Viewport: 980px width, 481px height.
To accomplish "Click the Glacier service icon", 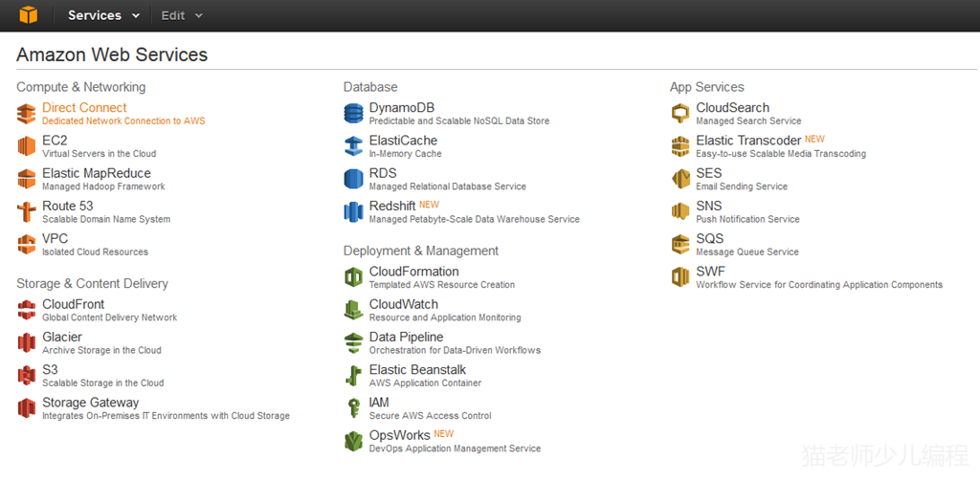I will (27, 342).
